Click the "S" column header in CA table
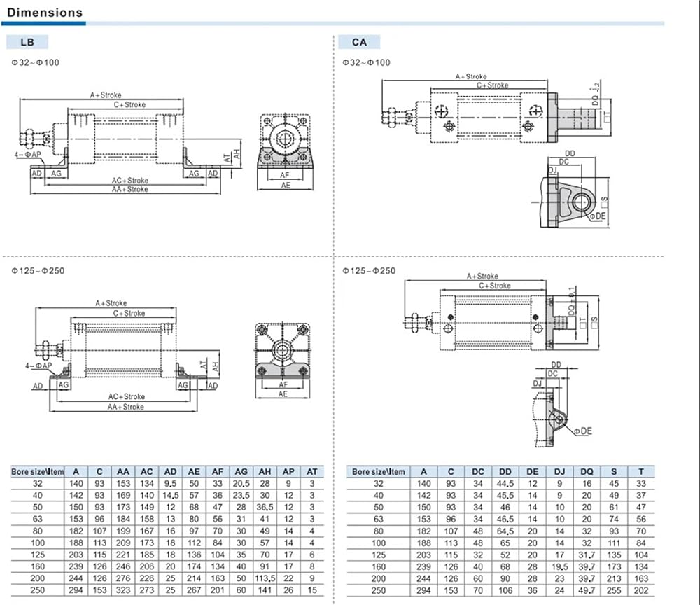700x605 pixels. click(x=615, y=471)
